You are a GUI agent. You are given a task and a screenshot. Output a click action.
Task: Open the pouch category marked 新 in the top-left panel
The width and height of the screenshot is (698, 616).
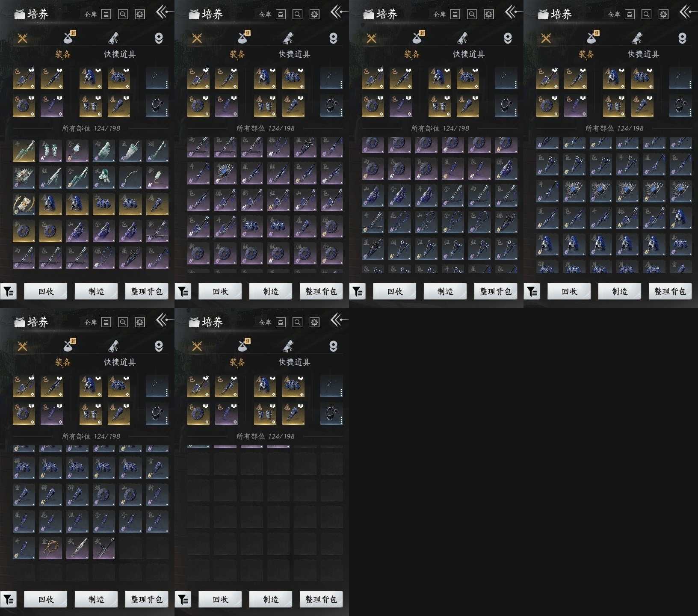point(69,38)
